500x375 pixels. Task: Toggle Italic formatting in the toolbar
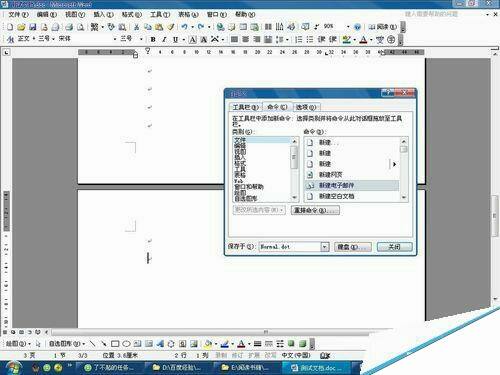pos(164,39)
